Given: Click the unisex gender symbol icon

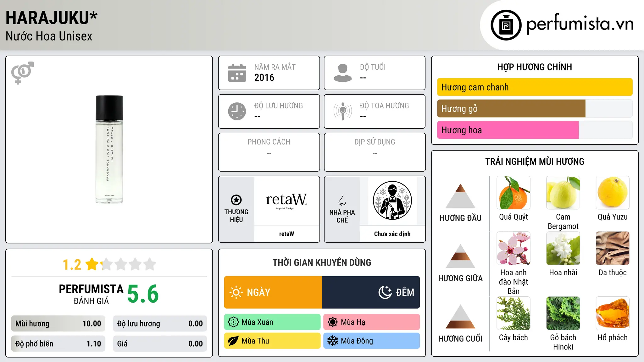Looking at the screenshot, I should pyautogui.click(x=22, y=73).
